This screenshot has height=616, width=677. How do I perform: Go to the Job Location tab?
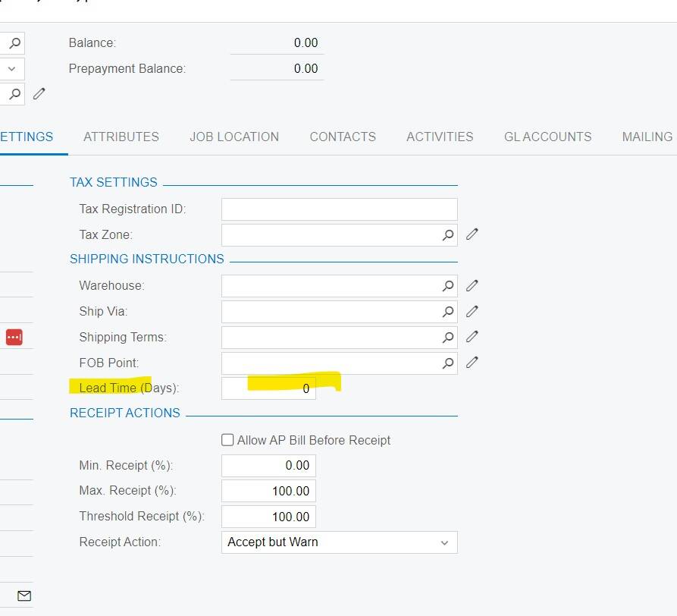pyautogui.click(x=234, y=137)
